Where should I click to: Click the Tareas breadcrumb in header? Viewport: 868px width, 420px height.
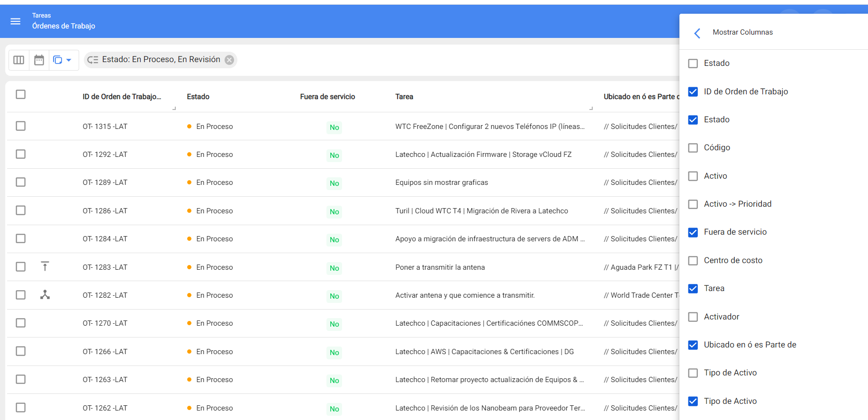point(42,16)
